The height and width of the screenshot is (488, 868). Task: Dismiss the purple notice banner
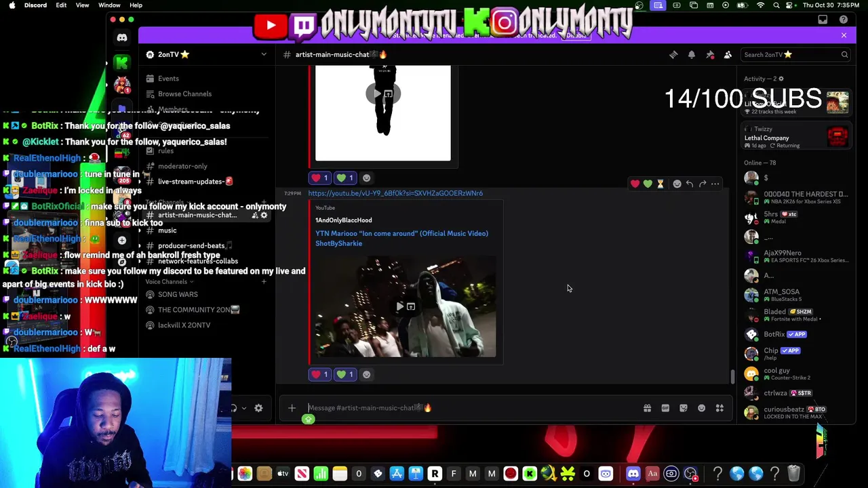tap(844, 35)
